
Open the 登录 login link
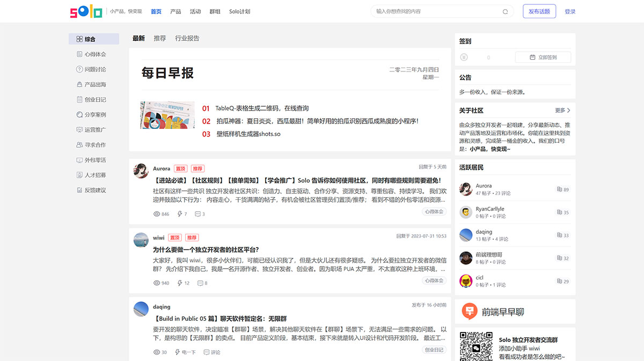pyautogui.click(x=569, y=11)
